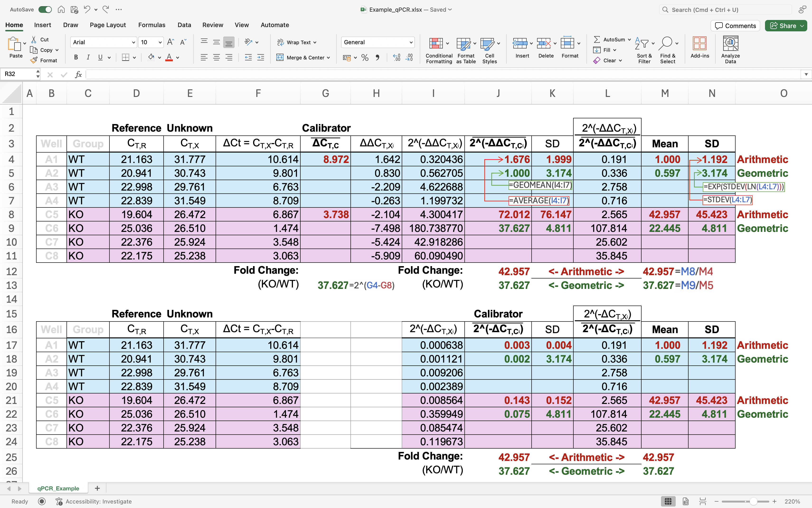Apply percent style formatting
Screen dimensions: 812x508
365,58
